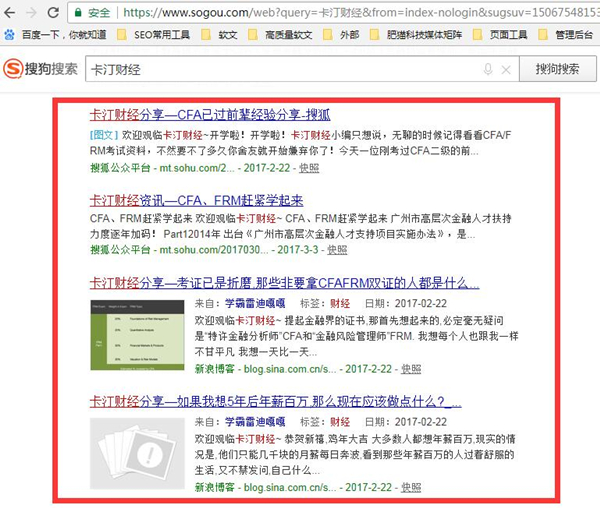Click the [图文] tag in first result

(x=104, y=135)
